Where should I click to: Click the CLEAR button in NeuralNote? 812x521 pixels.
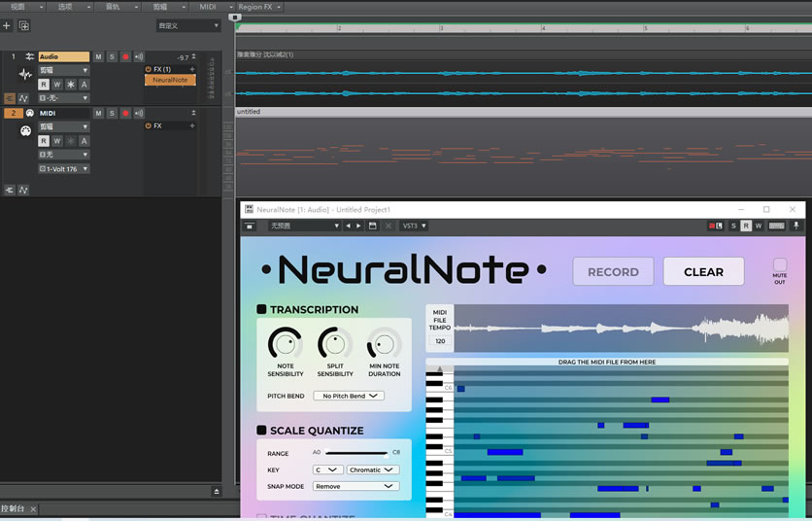coord(703,271)
